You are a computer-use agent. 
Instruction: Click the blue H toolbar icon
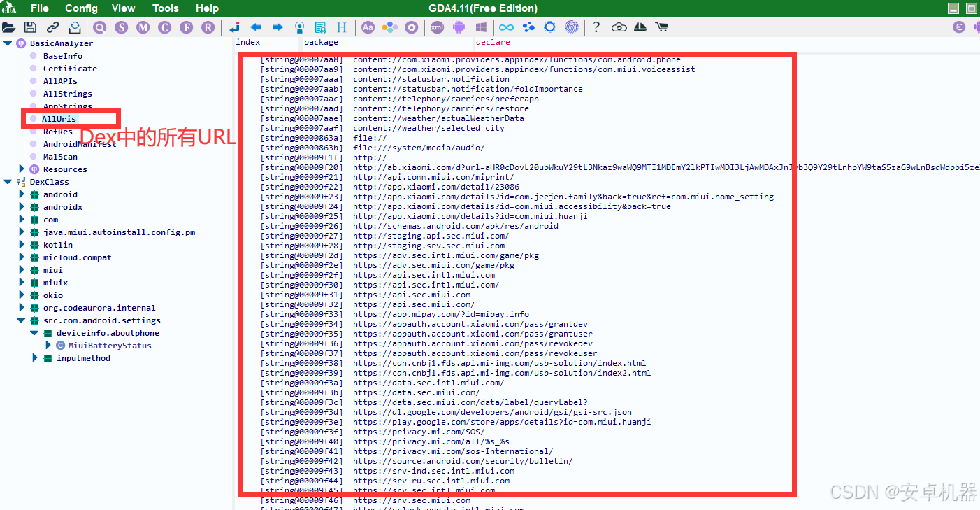click(342, 27)
